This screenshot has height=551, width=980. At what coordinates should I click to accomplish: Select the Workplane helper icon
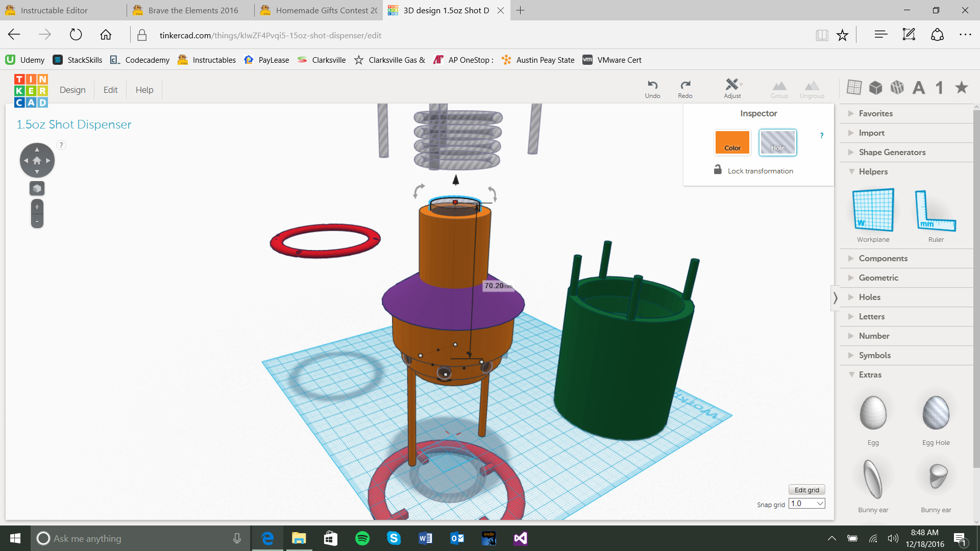(873, 210)
